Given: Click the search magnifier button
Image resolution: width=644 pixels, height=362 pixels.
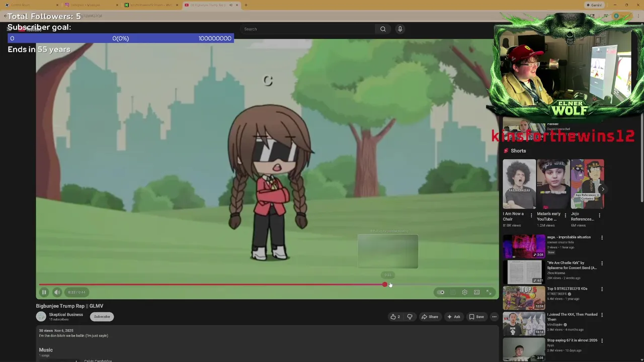Looking at the screenshot, I should [x=383, y=29].
